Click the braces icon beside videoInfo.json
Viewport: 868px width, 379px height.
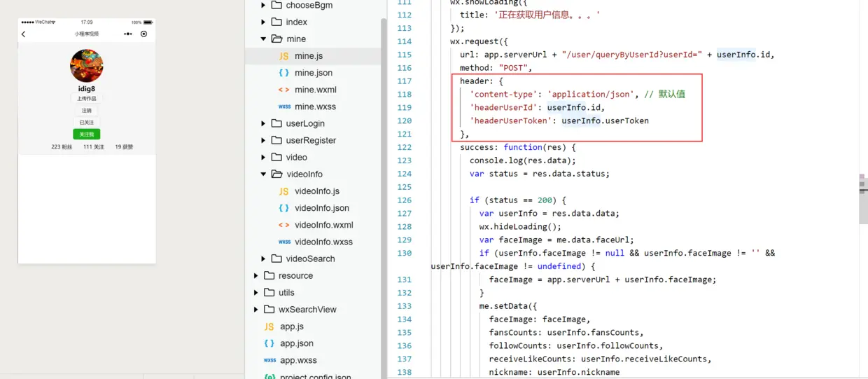[283, 208]
